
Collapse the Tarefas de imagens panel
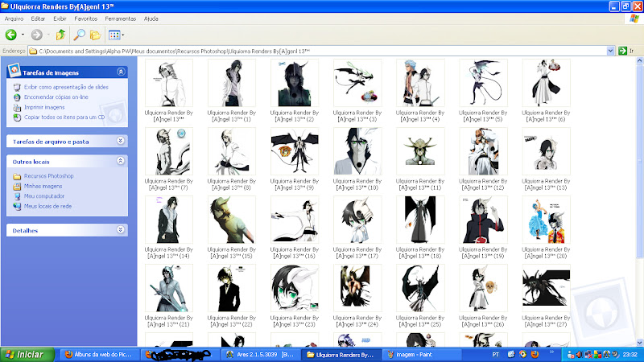(x=121, y=72)
